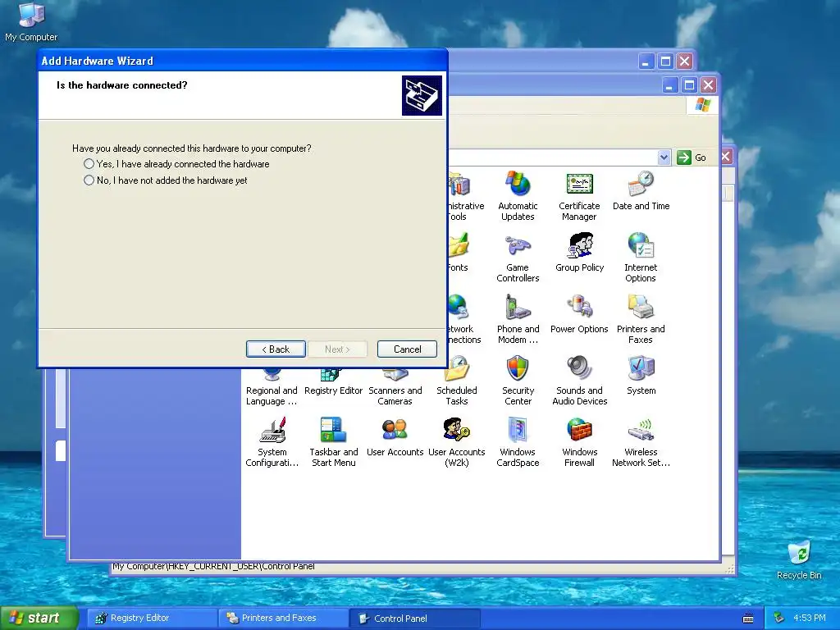Open My Computer desktop icon
Viewport: 840px width, 630px height.
[x=31, y=22]
